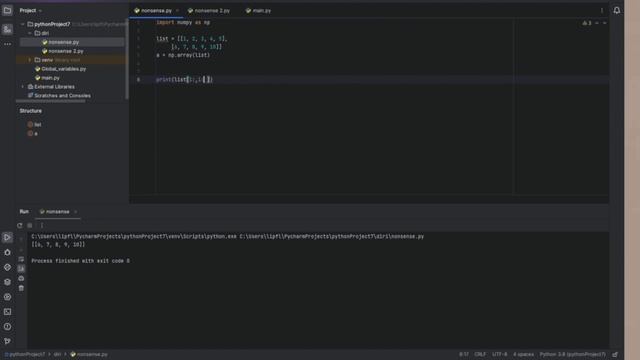
Task: Expand External Libraries node
Action: (x=23, y=87)
